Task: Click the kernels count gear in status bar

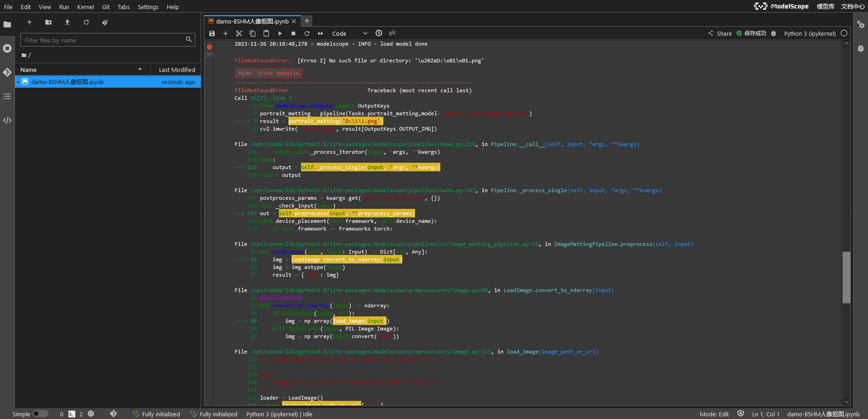Action: coord(91,414)
